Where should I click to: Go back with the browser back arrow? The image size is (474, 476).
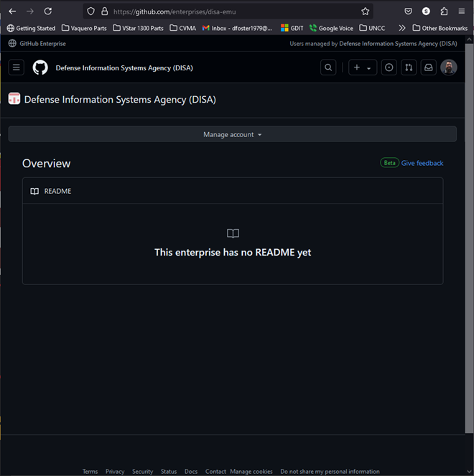[x=12, y=11]
